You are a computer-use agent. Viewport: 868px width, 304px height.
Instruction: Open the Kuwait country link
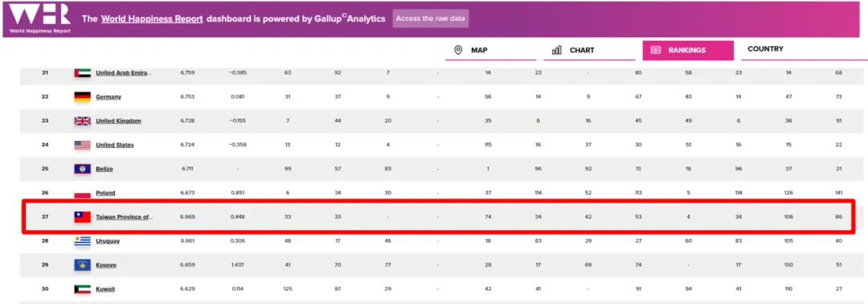coord(105,289)
